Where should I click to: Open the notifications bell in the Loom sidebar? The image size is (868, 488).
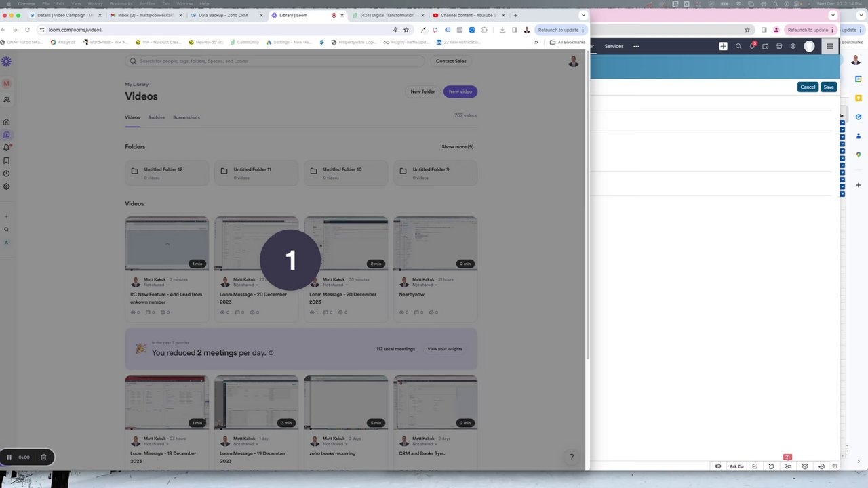(7, 148)
